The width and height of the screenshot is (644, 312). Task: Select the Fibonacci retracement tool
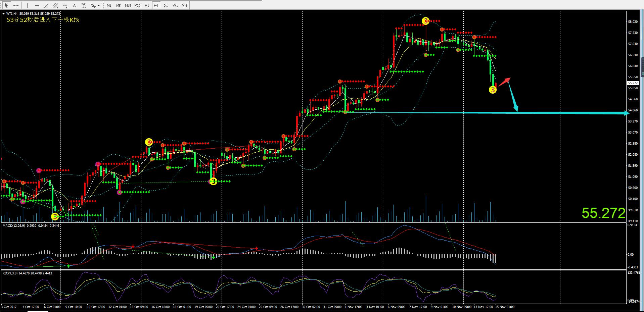point(65,5)
